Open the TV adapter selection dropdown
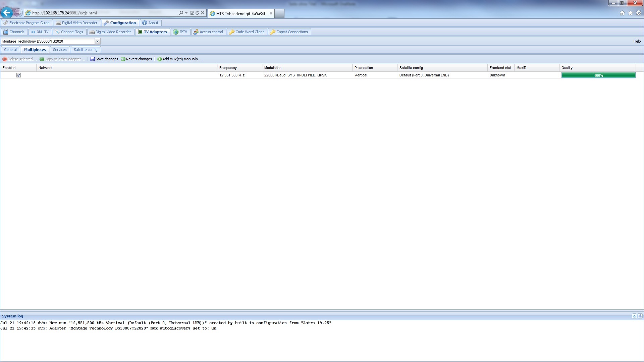The width and height of the screenshot is (644, 362). (x=97, y=41)
